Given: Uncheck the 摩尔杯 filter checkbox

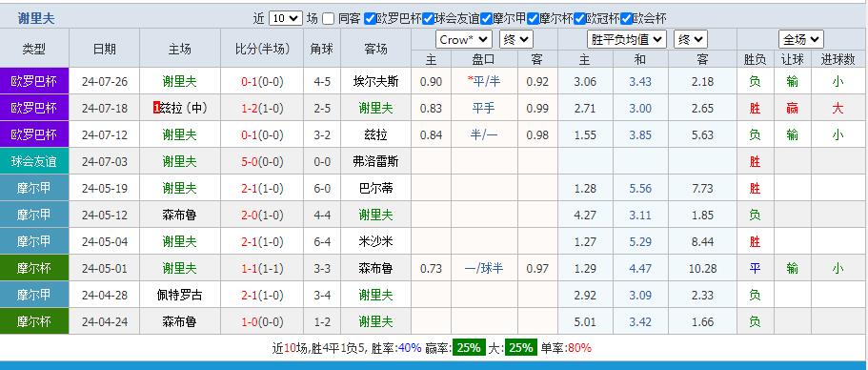Looking at the screenshot, I should [x=533, y=19].
